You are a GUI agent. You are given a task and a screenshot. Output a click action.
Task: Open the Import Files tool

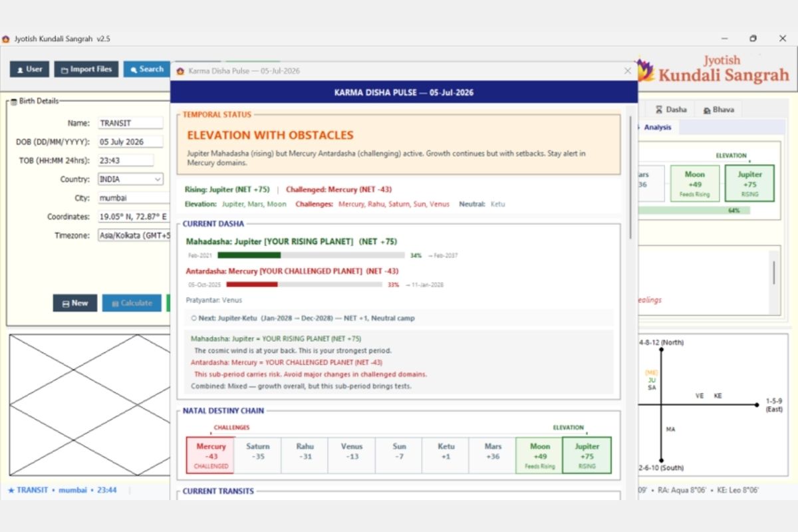[86, 69]
